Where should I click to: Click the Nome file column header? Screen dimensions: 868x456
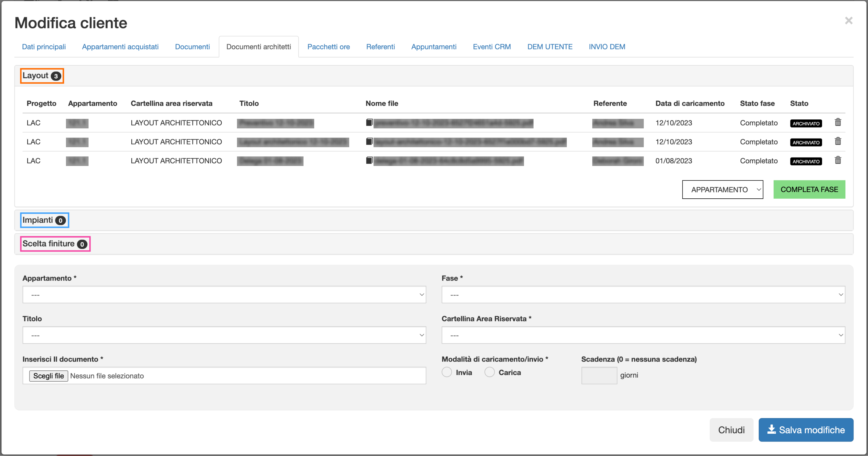pos(382,104)
